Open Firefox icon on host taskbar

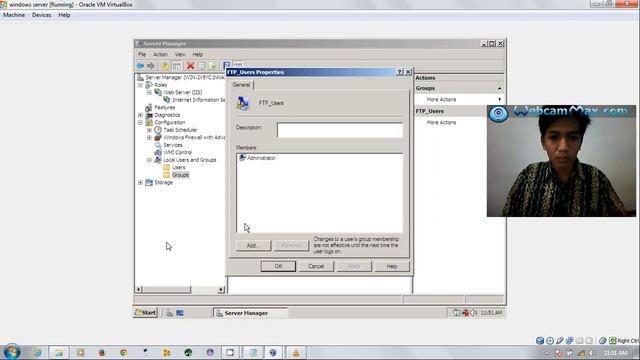[102, 352]
